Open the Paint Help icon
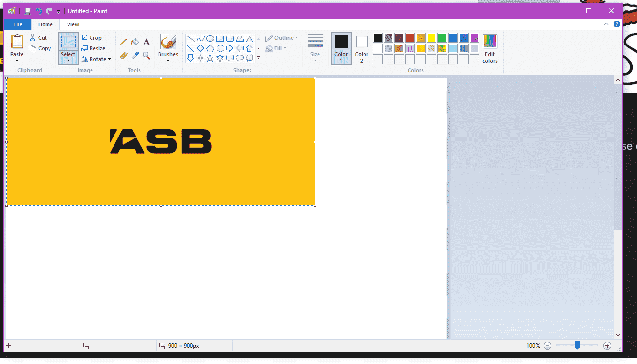Viewport: 637px width, 364px height. [617, 24]
